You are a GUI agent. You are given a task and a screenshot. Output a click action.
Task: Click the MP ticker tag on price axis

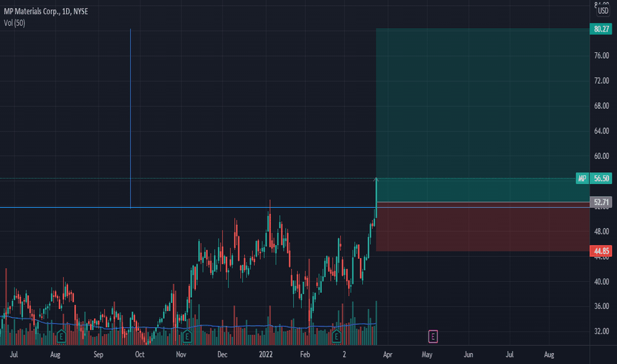(x=582, y=178)
